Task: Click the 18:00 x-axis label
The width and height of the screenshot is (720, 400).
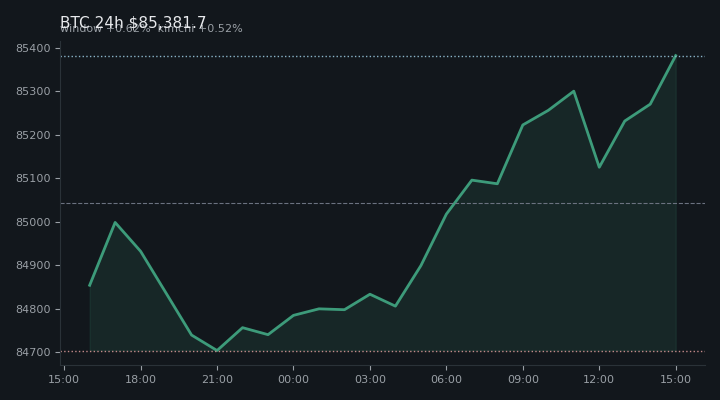Action: (141, 379)
